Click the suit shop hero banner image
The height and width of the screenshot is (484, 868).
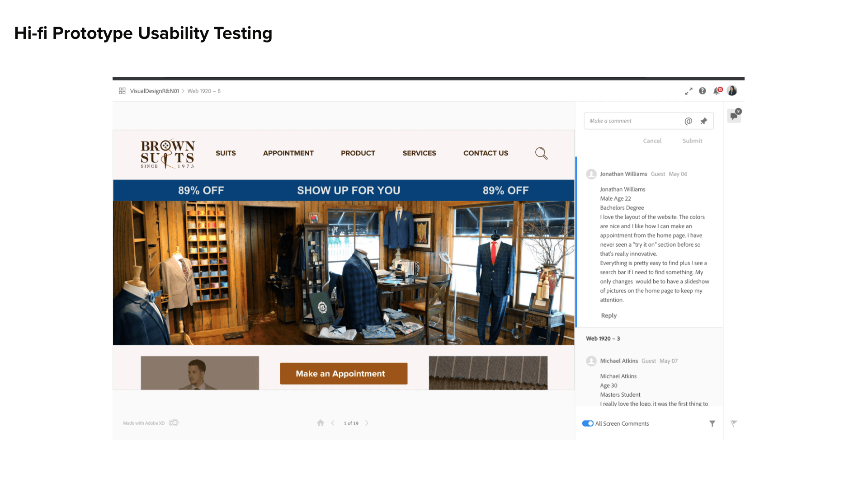pyautogui.click(x=344, y=273)
